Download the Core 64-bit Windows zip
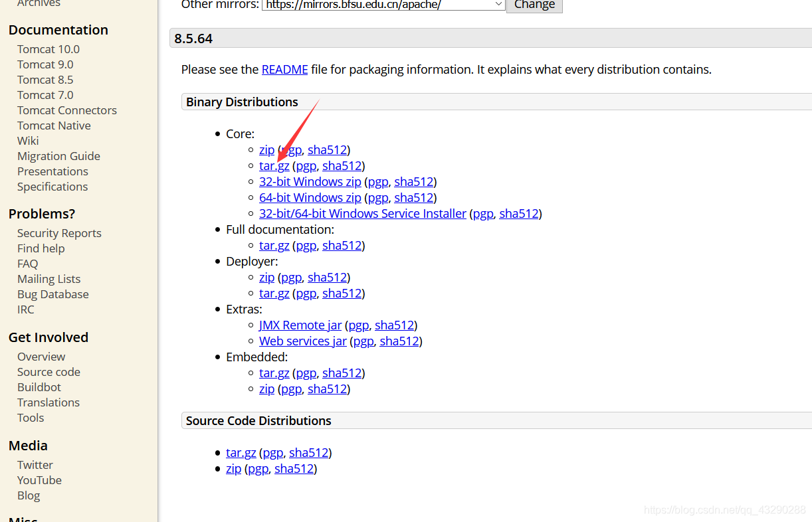The image size is (812, 522). pos(310,197)
